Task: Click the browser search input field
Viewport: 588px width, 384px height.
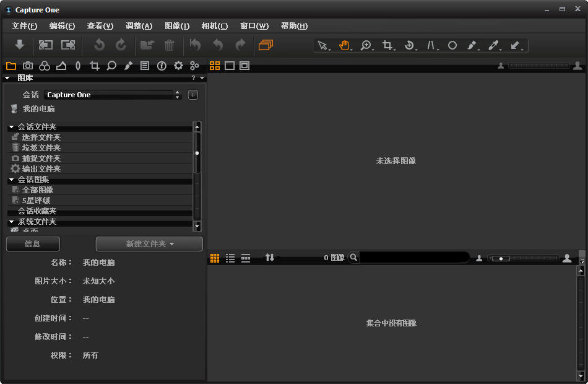Action: coord(413,258)
